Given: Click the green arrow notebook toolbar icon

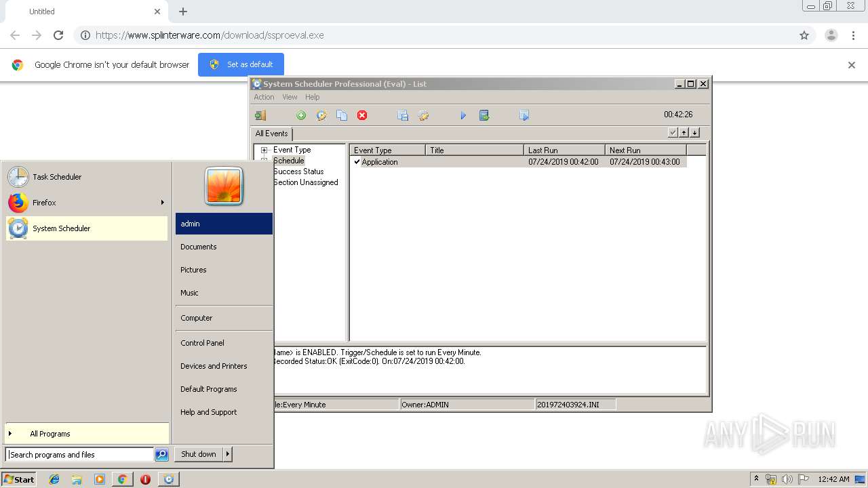Looking at the screenshot, I should [x=484, y=116].
